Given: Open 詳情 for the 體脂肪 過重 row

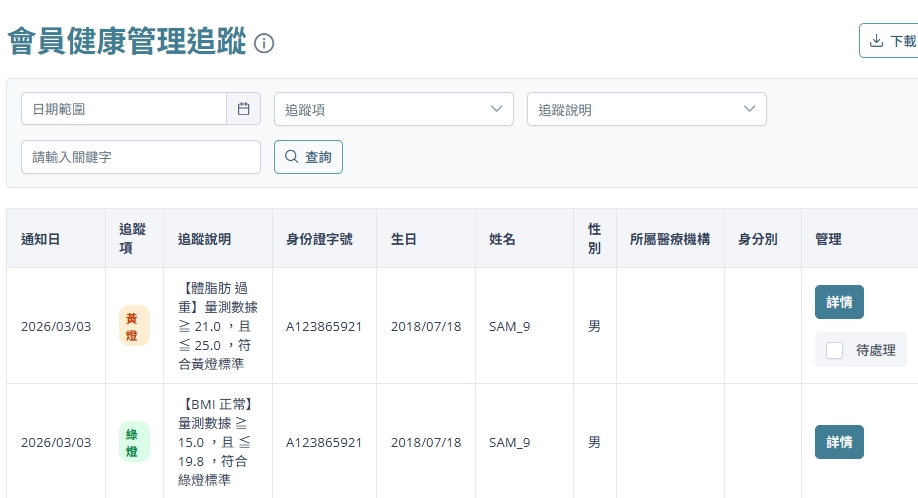Looking at the screenshot, I should coord(839,301).
